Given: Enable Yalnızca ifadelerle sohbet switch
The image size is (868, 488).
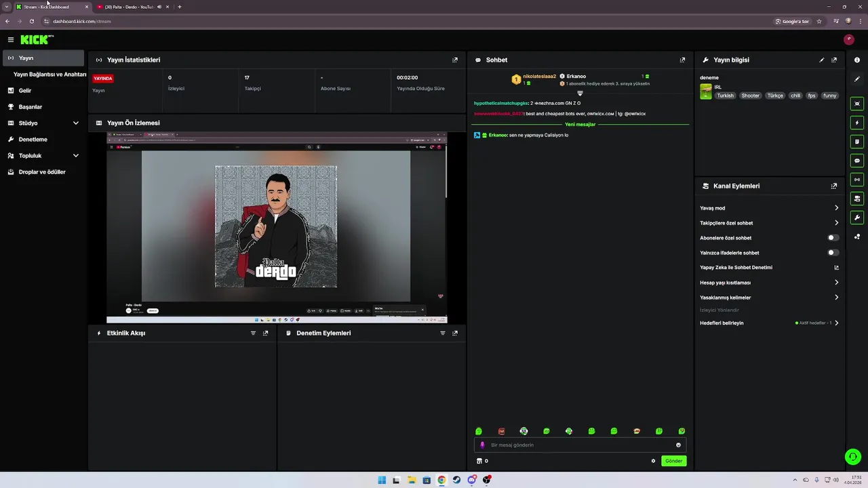Looking at the screenshot, I should pyautogui.click(x=833, y=253).
